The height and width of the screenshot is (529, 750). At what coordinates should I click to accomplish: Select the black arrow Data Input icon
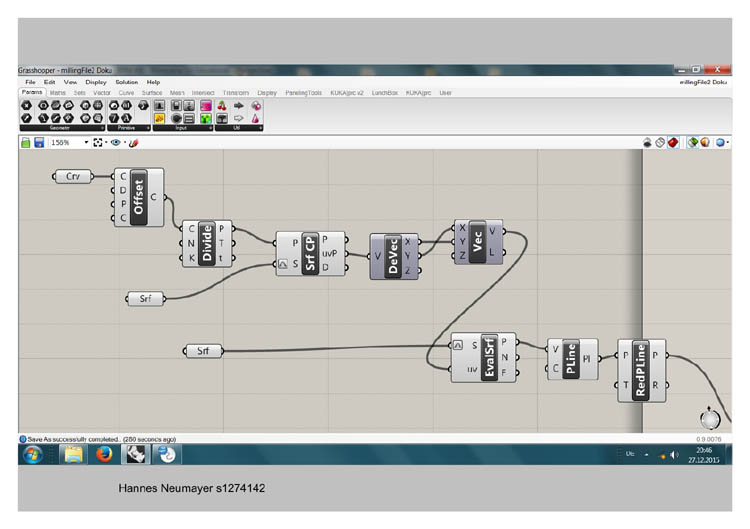tap(239, 106)
